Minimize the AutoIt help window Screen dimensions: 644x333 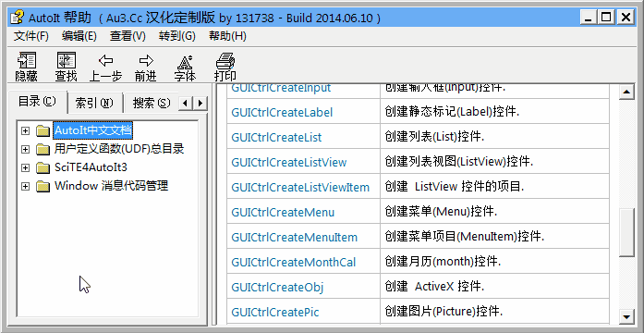[589, 18]
